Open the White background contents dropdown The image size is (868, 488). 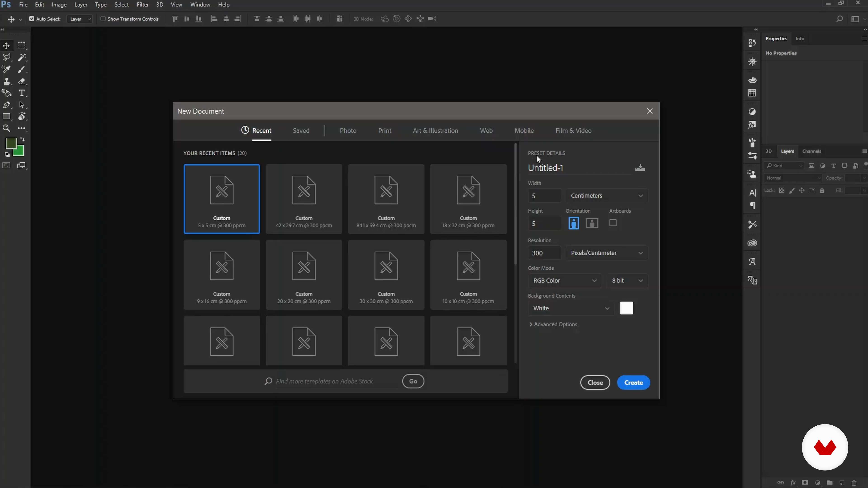[571, 308]
